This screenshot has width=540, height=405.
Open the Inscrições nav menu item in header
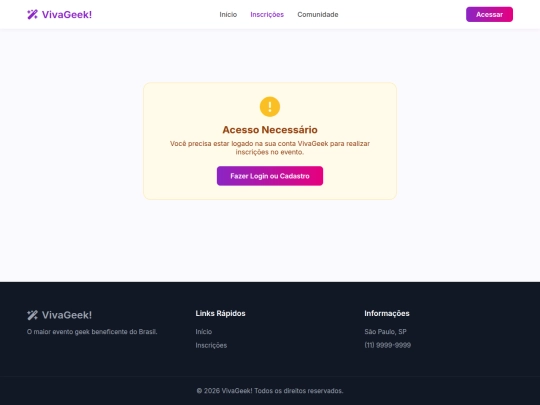pyautogui.click(x=267, y=14)
